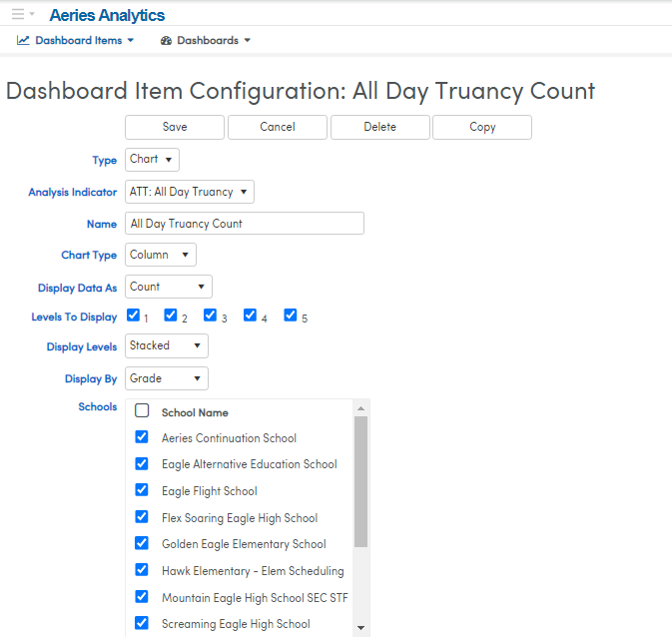Screen dimensions: 672x637
Task: Open the Chart Type dropdown showing Column
Action: point(161,255)
